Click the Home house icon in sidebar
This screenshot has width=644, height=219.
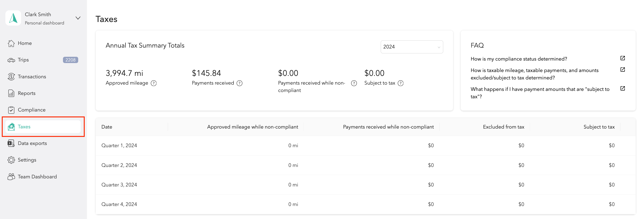coord(11,43)
